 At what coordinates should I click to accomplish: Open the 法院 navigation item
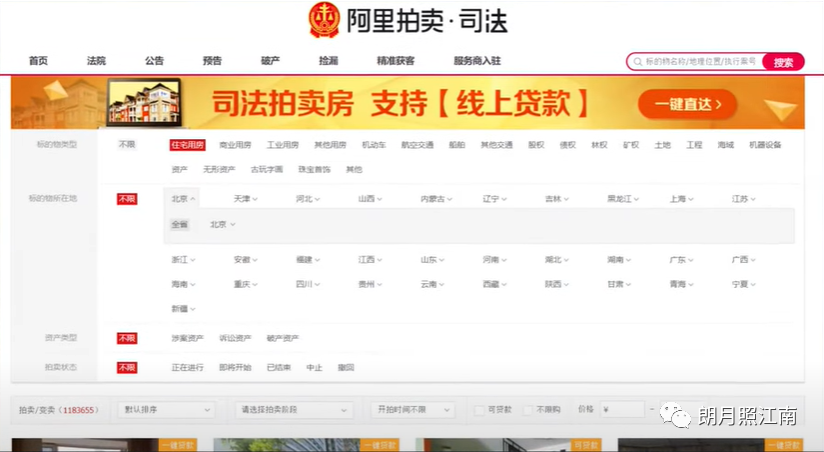[x=96, y=61]
